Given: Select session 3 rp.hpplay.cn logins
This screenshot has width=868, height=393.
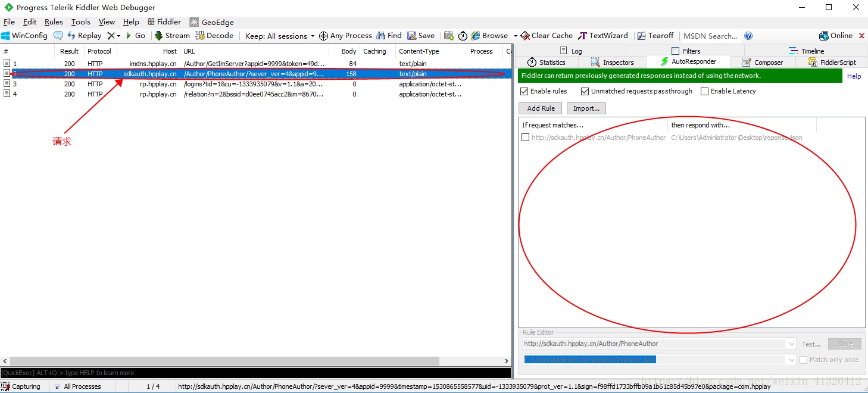Looking at the screenshot, I should [256, 84].
